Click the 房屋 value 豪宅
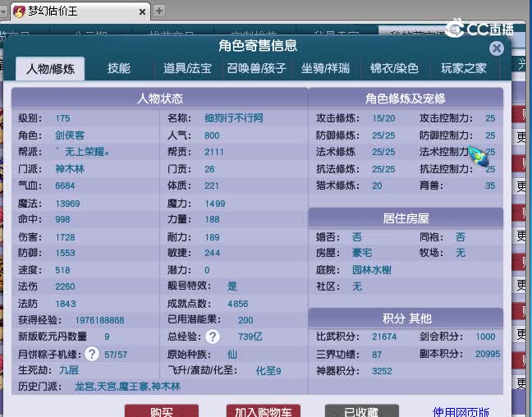The height and width of the screenshot is (417, 532). point(362,253)
